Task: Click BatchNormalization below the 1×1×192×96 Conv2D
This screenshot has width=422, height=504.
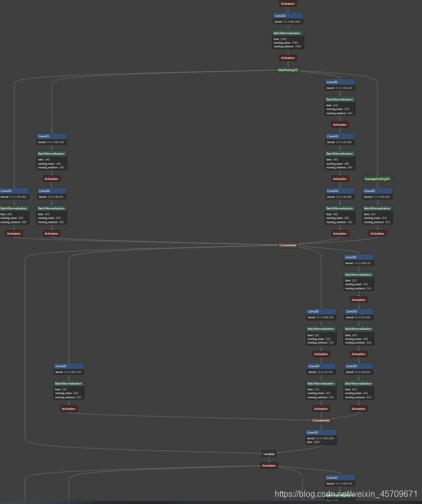Action: coord(14,215)
